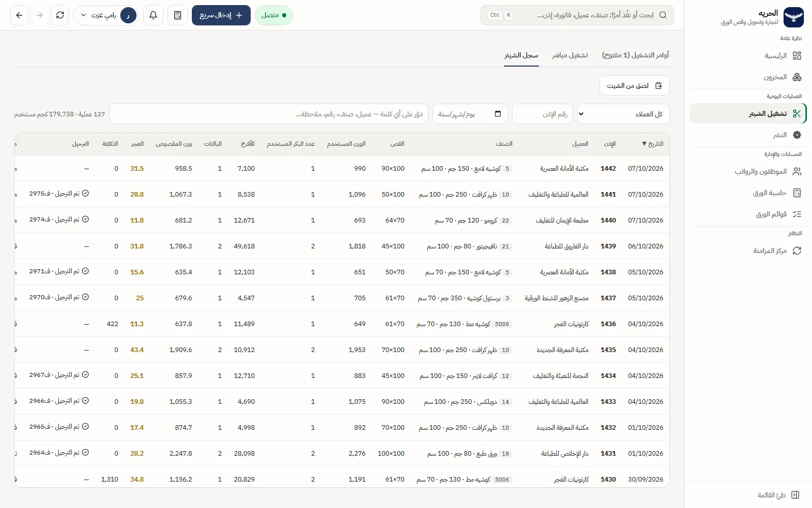The height and width of the screenshot is (508, 812).
Task: Click the إدخال سريع quick entry button
Action: (221, 15)
